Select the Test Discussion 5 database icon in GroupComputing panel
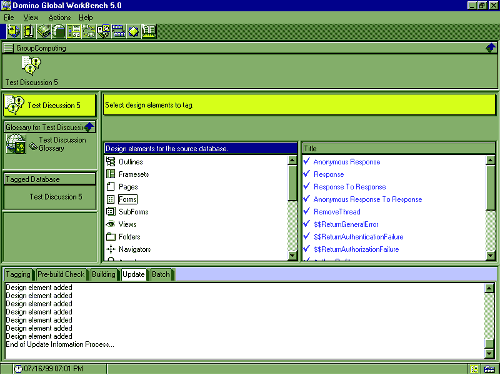 click(x=31, y=65)
